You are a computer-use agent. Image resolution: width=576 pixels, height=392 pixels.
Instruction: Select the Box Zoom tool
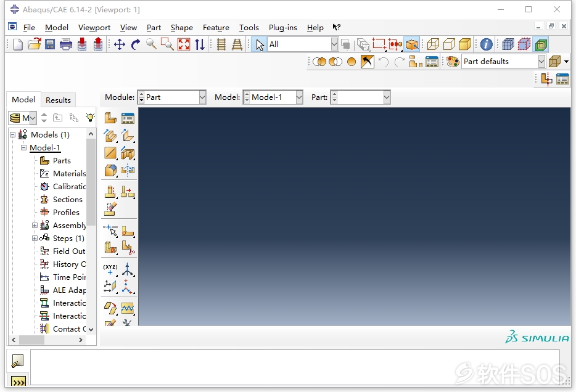click(x=168, y=44)
